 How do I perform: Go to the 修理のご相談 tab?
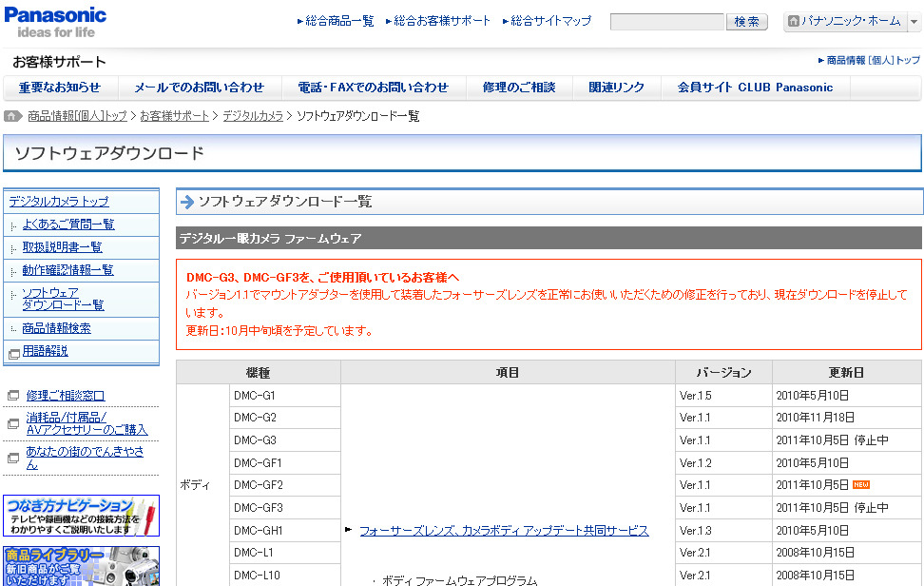pyautogui.click(x=519, y=88)
